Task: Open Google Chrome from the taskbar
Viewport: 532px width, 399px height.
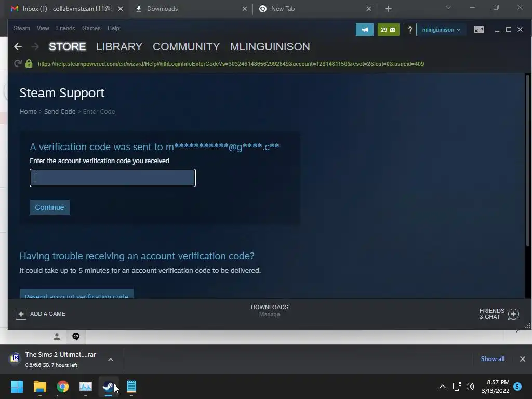Action: click(63, 387)
